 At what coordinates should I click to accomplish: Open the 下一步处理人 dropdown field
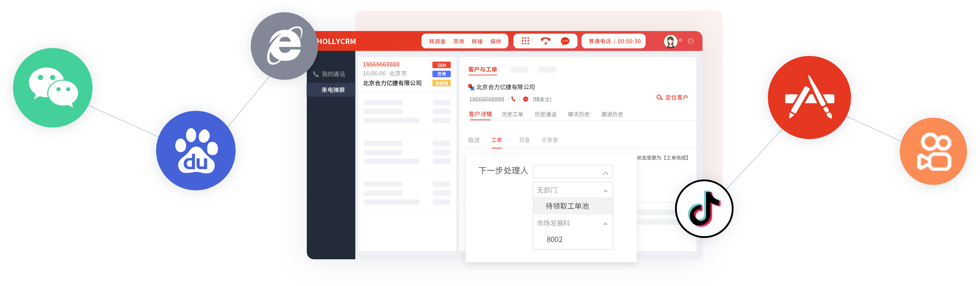pos(572,172)
